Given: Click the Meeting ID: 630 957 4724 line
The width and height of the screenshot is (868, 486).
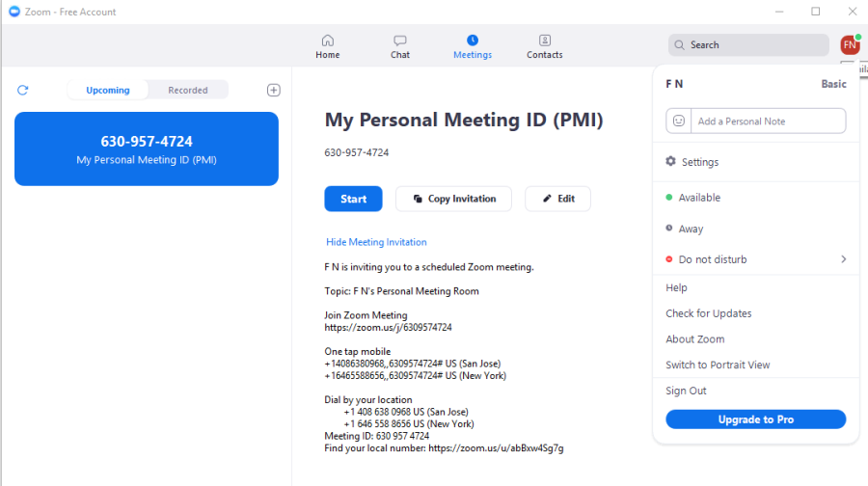Looking at the screenshot, I should tap(376, 436).
